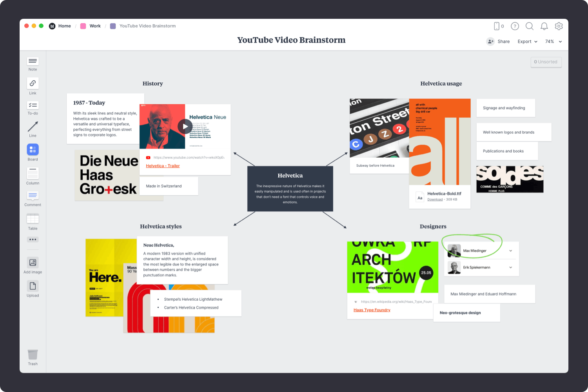
Task: Select the '1957 - Today' note
Action: pos(105,119)
